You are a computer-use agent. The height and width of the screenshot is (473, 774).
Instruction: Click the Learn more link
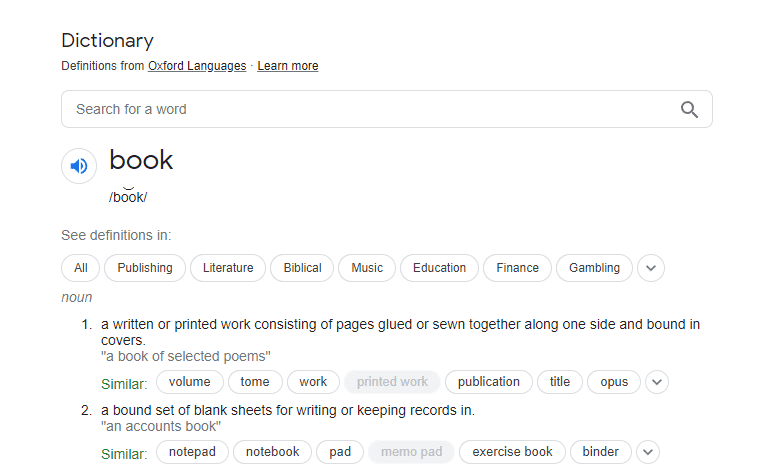[288, 66]
